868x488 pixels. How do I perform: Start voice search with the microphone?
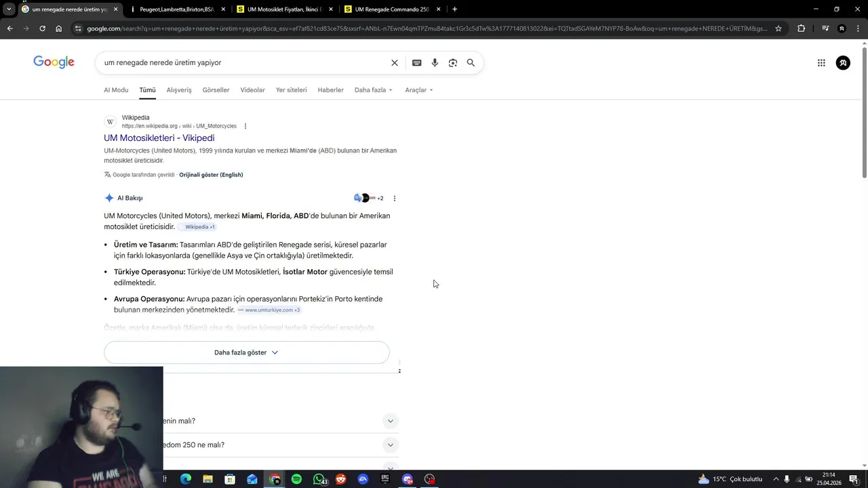[435, 62]
